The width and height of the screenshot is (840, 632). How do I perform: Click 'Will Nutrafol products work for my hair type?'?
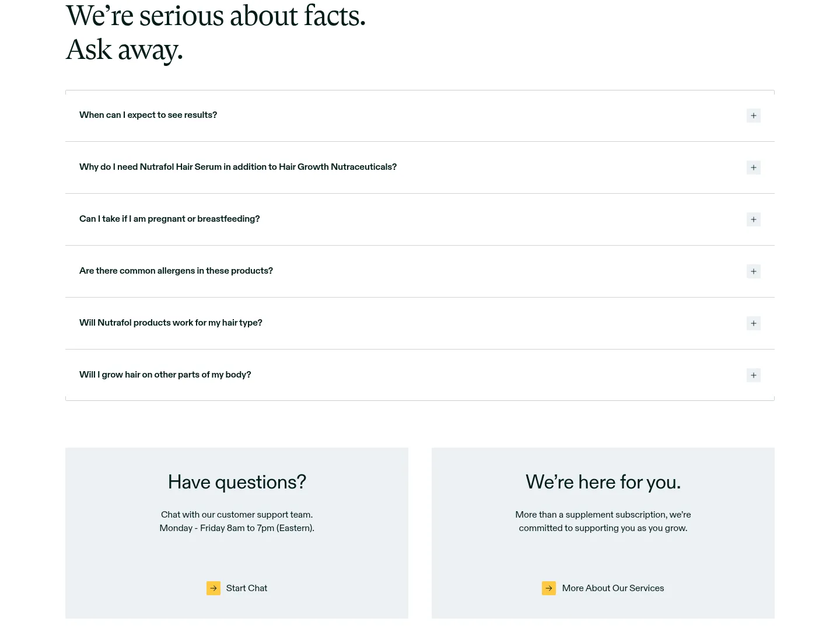[x=171, y=323]
